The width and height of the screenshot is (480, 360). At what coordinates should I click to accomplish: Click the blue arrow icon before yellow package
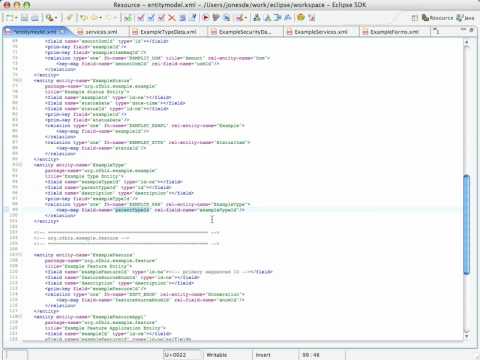coord(278,18)
